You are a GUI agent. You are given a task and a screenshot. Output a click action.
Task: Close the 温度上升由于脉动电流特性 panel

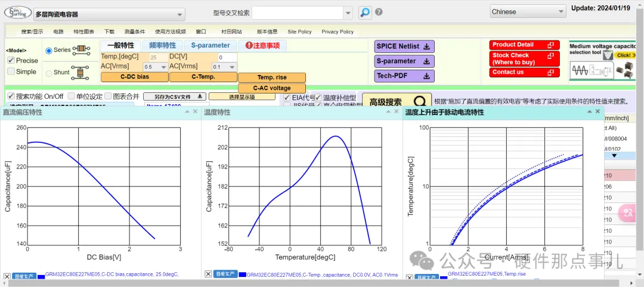pos(597,111)
